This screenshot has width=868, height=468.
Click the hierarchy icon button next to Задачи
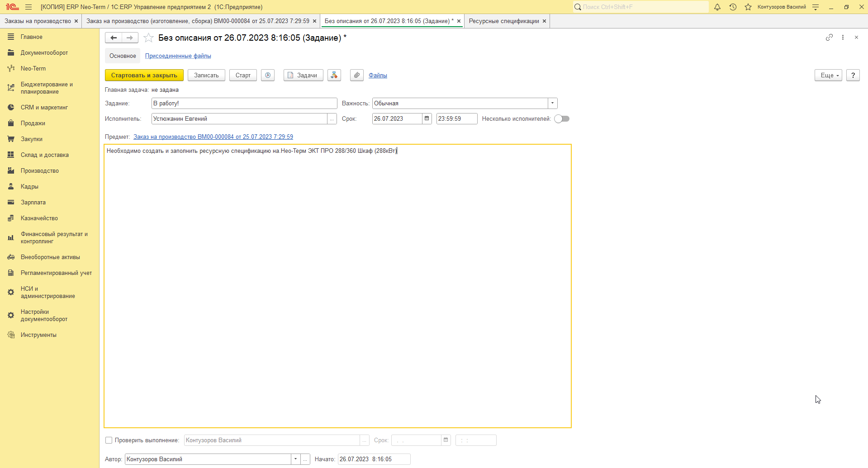334,75
